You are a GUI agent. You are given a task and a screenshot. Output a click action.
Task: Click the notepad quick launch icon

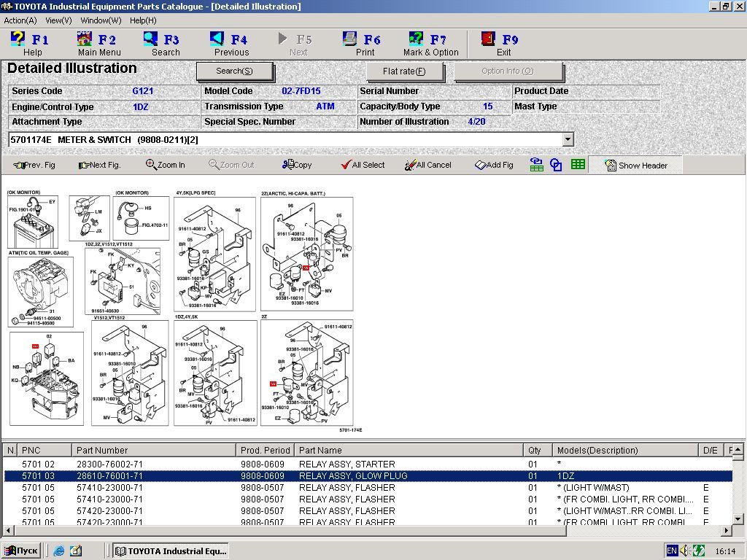(x=76, y=551)
